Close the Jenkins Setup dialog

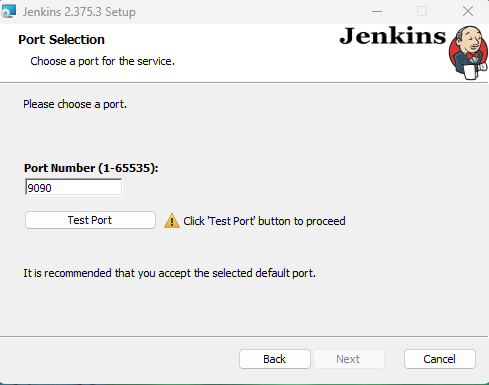[x=468, y=11]
